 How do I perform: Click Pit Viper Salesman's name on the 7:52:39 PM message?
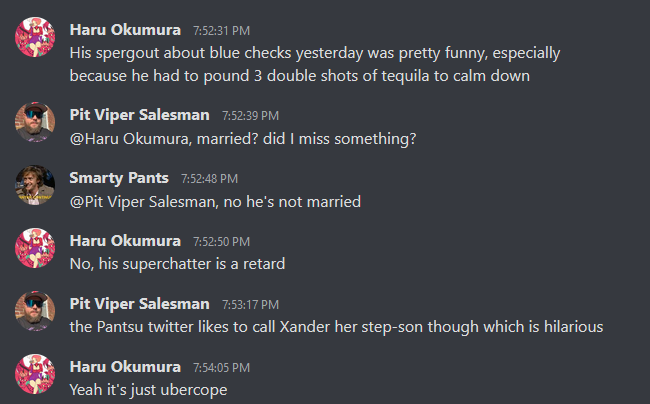(x=139, y=115)
